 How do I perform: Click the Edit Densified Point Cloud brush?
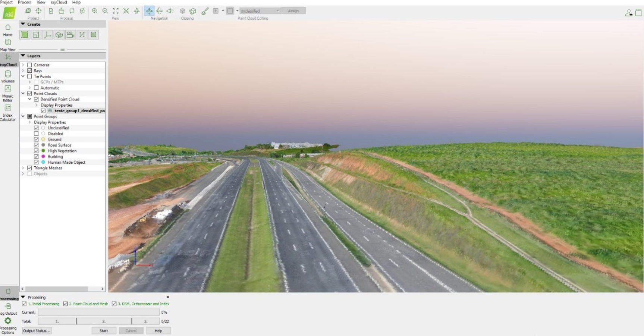coord(205,11)
